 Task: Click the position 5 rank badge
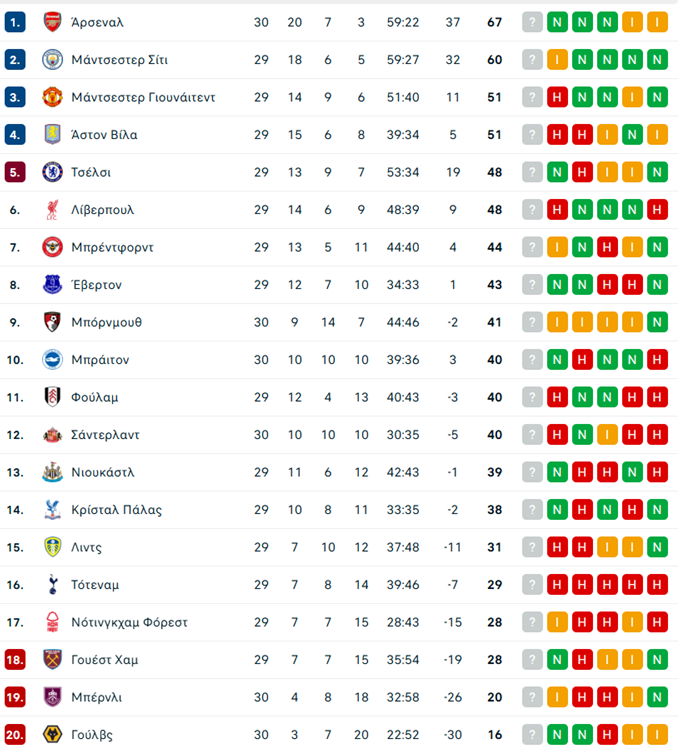(x=15, y=172)
